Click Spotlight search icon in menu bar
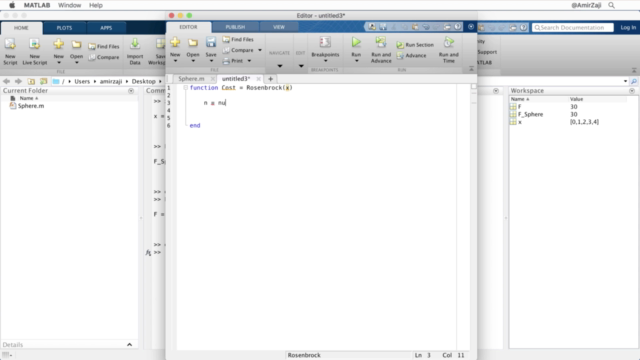 pos(611,5)
